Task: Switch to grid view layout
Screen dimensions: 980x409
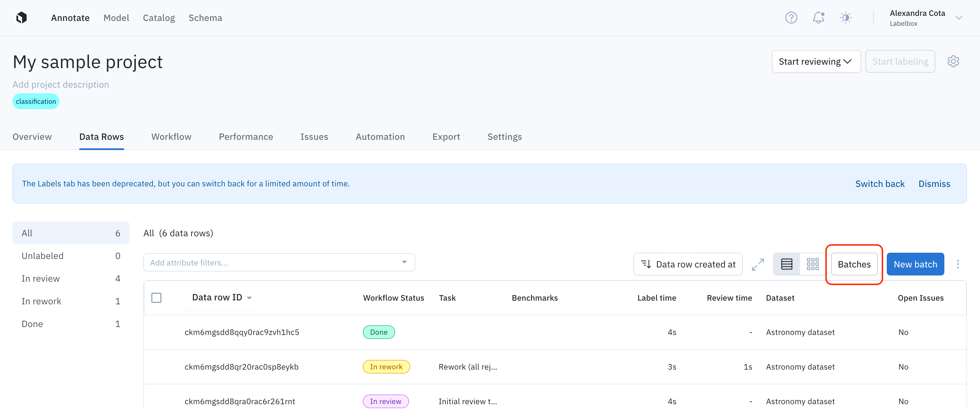Action: coord(812,264)
